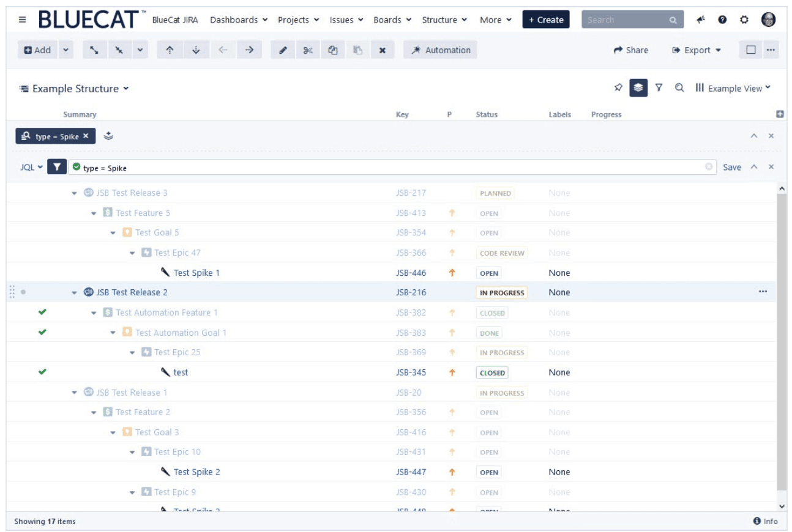The image size is (792, 532).
Task: Click the copy icon in toolbar
Action: point(332,50)
